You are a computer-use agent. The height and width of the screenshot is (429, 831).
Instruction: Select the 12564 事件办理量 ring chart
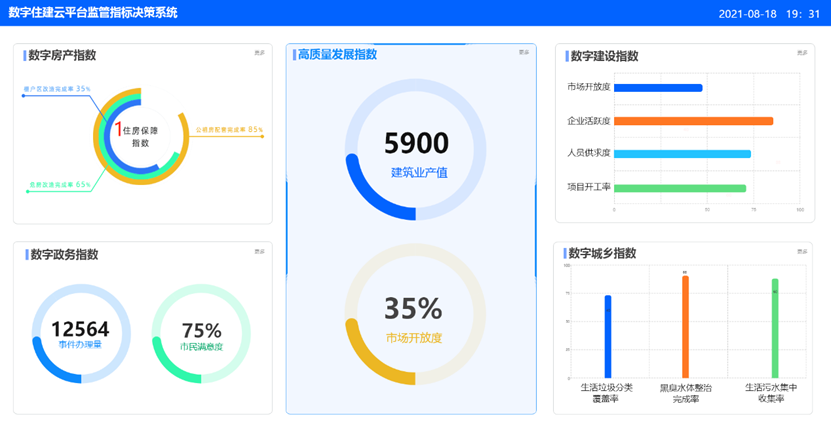(79, 334)
